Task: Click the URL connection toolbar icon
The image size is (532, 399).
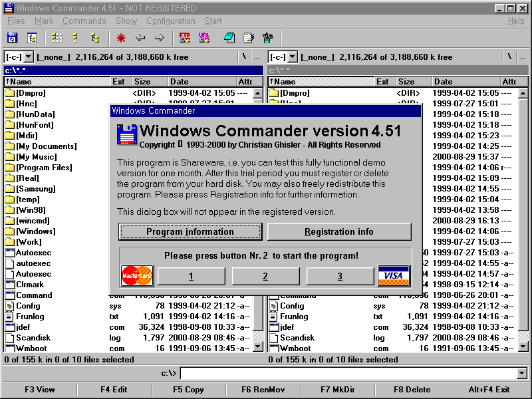Action: coord(204,38)
